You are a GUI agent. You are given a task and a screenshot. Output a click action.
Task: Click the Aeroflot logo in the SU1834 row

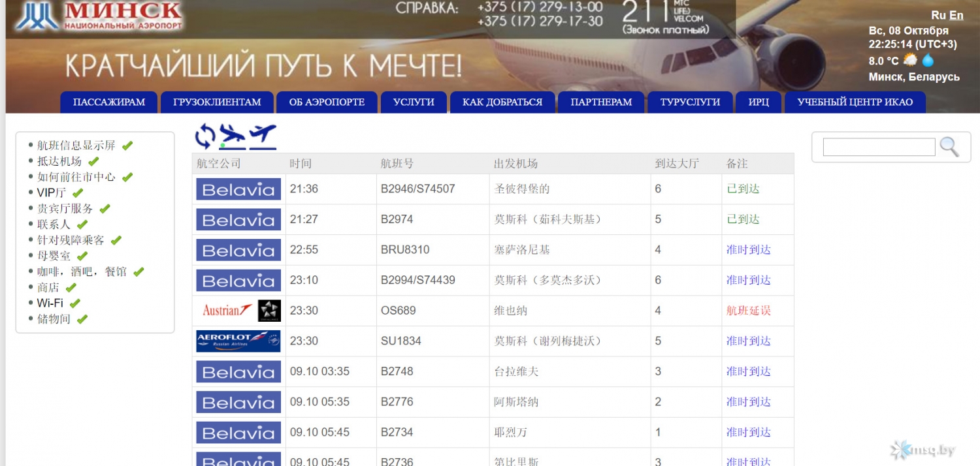pos(238,341)
